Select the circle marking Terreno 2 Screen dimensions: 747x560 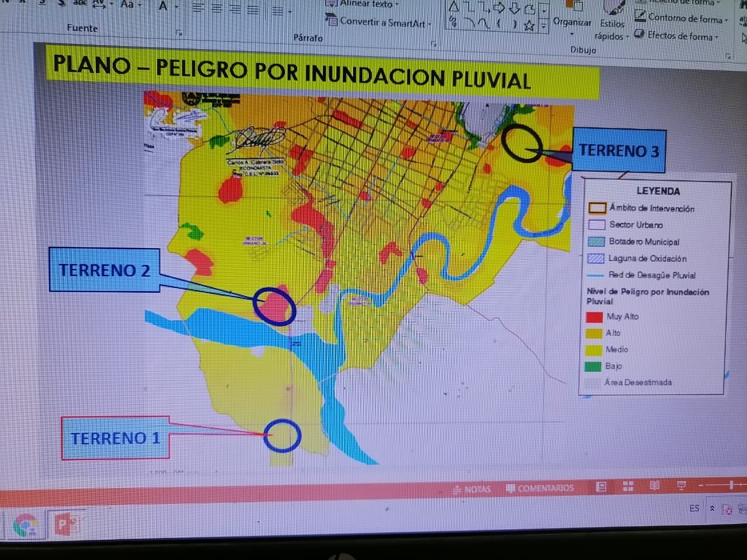274,306
